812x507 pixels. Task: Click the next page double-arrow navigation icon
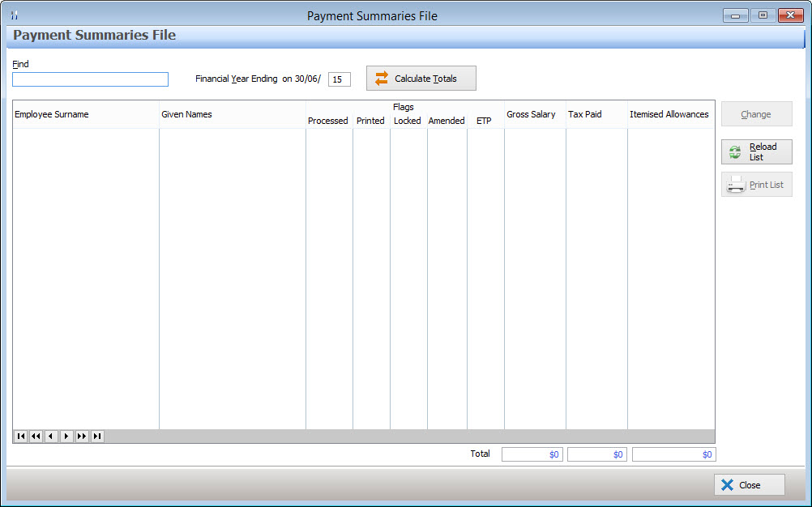(x=81, y=436)
